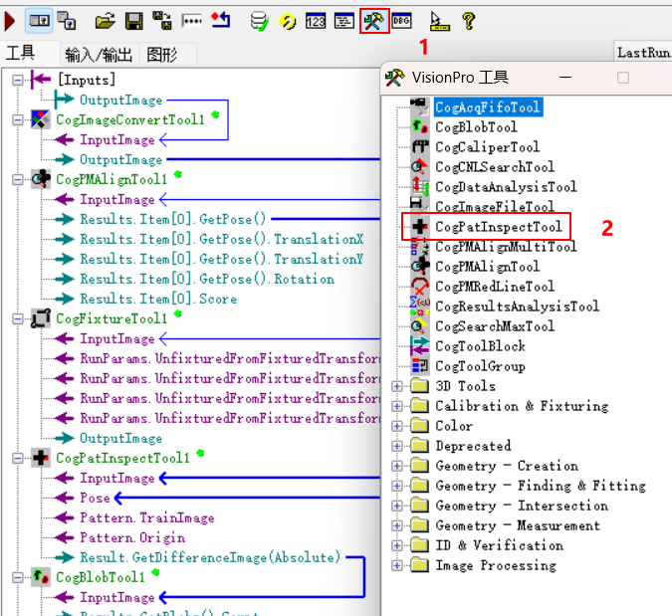The width and height of the screenshot is (672, 616).
Task: Click the yellow circular refresh icon
Action: coord(287,21)
